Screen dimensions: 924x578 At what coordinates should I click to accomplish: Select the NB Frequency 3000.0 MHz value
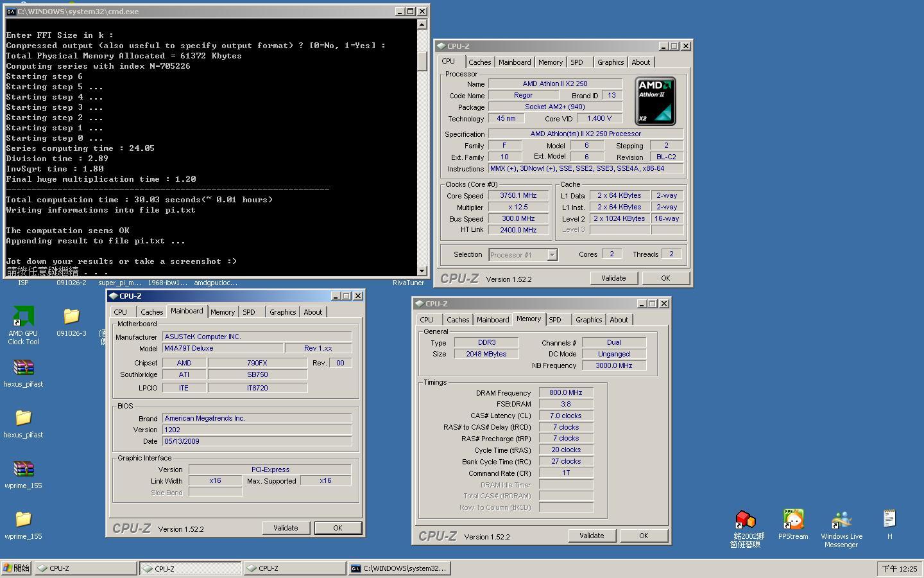tap(614, 365)
